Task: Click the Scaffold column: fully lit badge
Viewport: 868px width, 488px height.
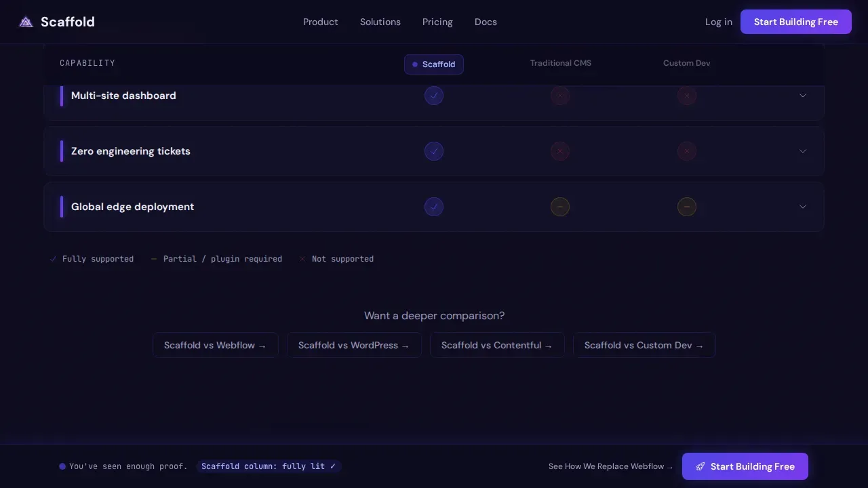Action: pyautogui.click(x=269, y=466)
